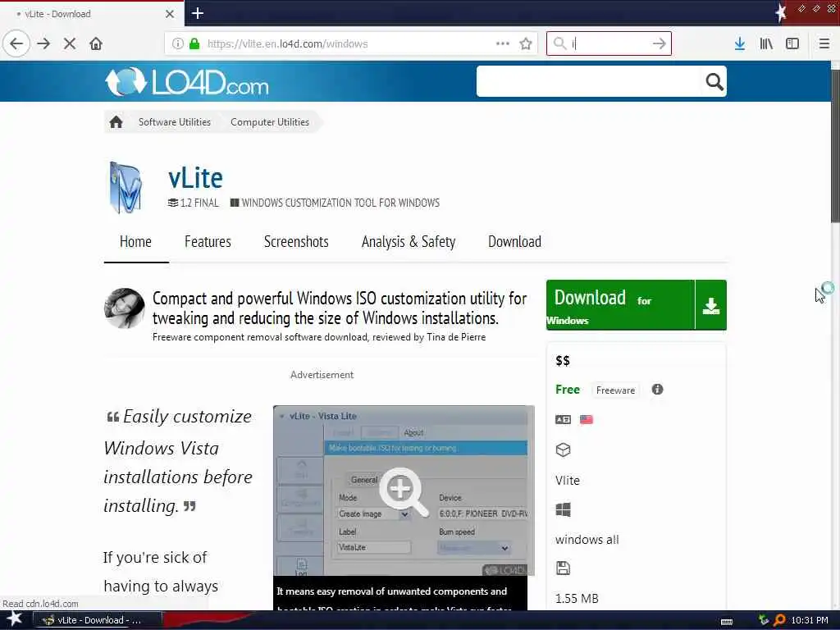Click the vLite application icon

126,188
